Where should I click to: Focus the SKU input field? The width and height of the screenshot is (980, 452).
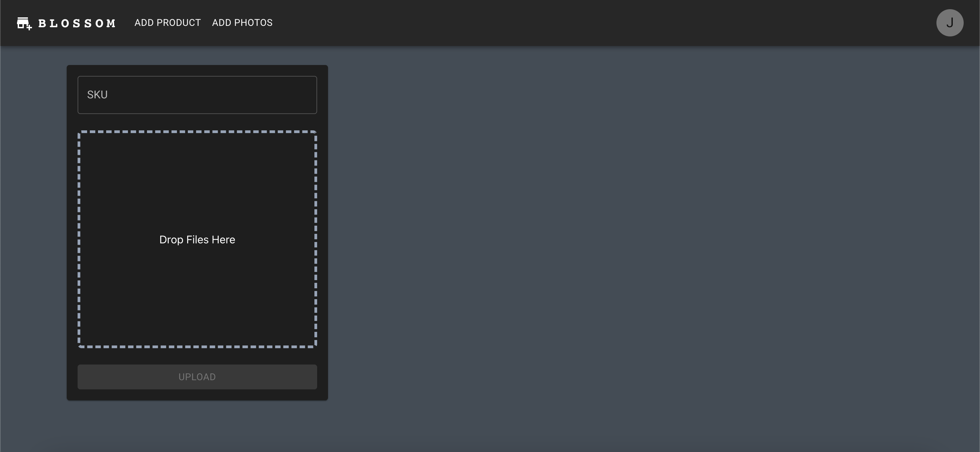click(x=197, y=95)
